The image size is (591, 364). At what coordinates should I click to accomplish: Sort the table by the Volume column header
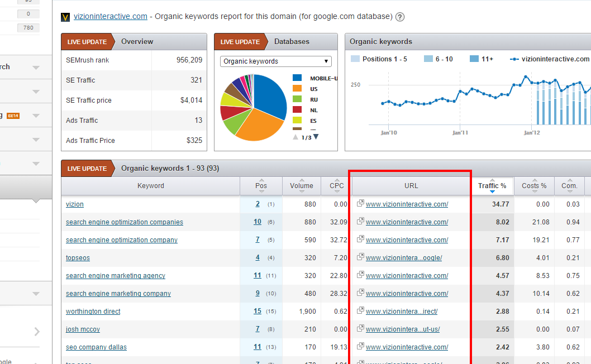tap(301, 185)
